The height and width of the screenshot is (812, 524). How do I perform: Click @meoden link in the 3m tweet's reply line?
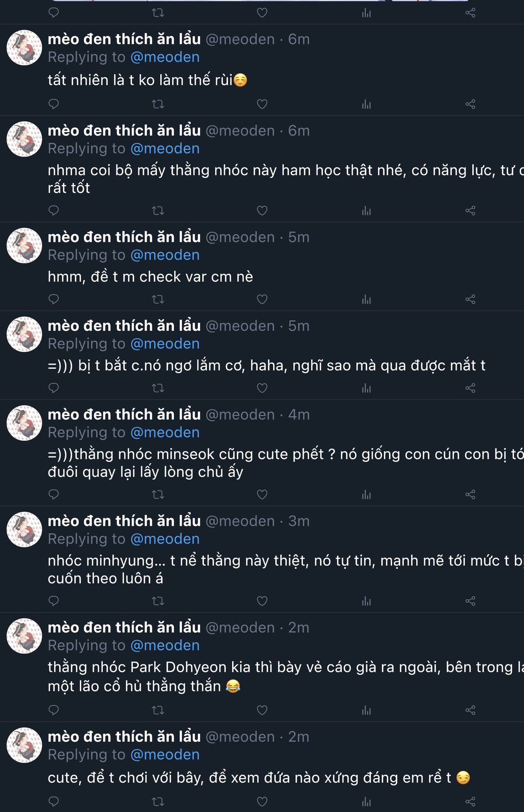tap(165, 539)
